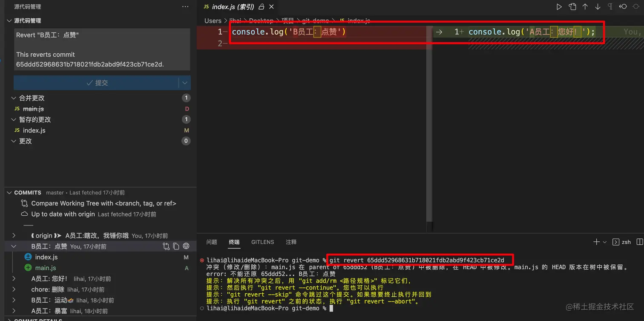
Task: Collapse the COMMITS view
Action: click(x=9, y=193)
